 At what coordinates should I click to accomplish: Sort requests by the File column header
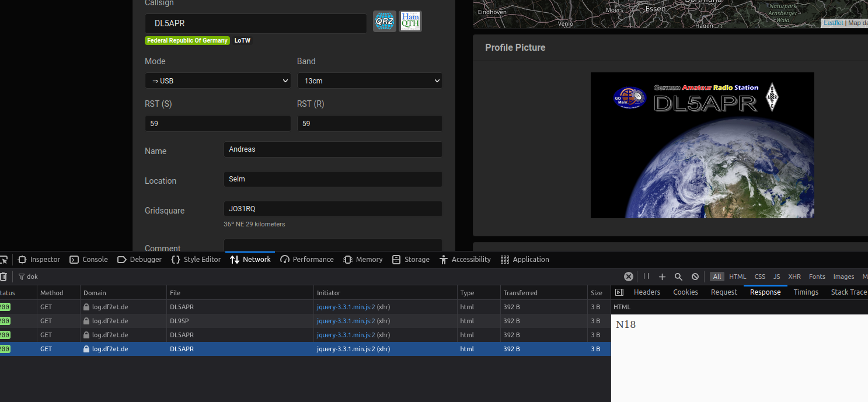[240, 293]
